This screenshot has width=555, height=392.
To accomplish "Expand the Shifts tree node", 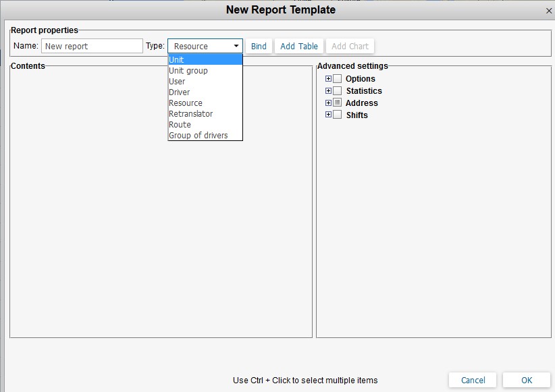I will (329, 115).
